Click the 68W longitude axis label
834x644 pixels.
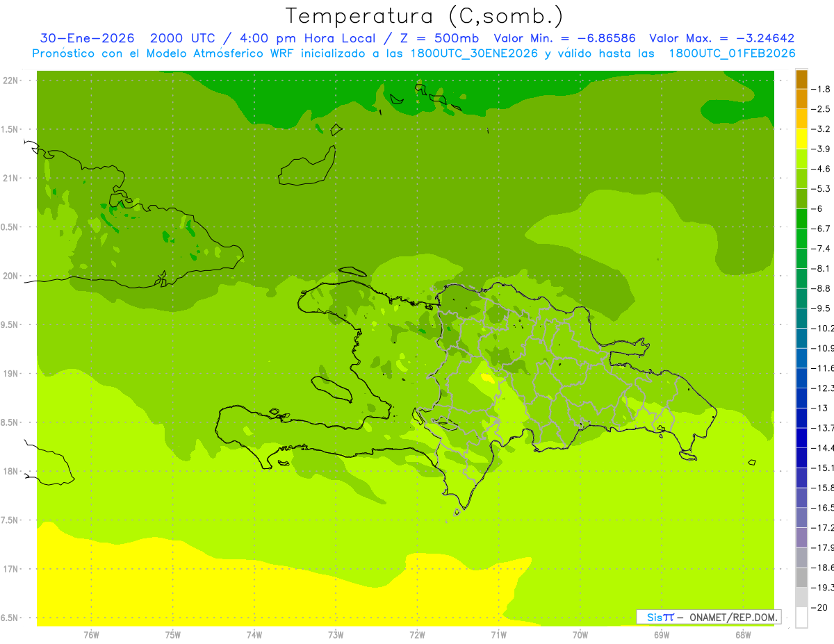click(x=742, y=634)
